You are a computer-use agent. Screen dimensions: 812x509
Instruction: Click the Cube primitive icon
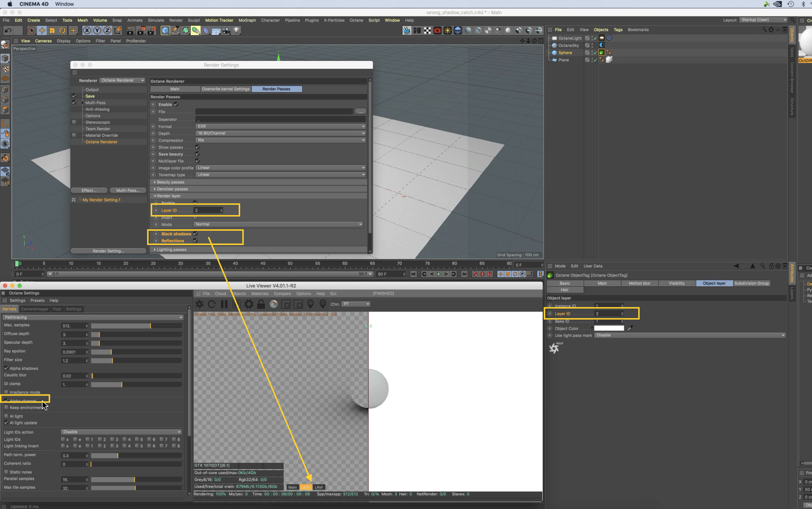[165, 31]
